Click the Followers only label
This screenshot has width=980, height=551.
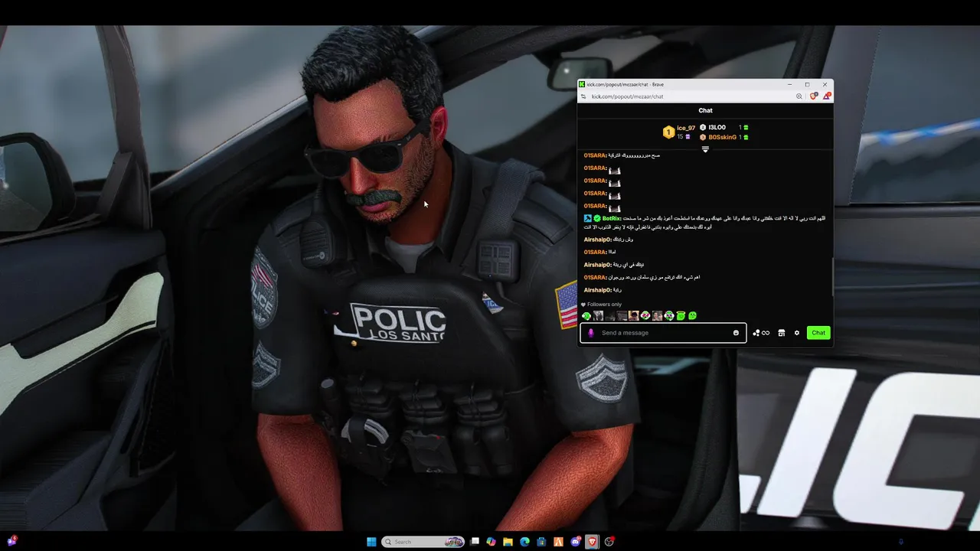pyautogui.click(x=604, y=305)
